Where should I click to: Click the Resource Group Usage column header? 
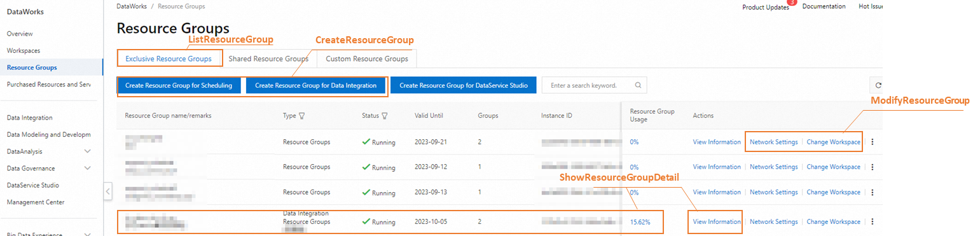coord(652,115)
